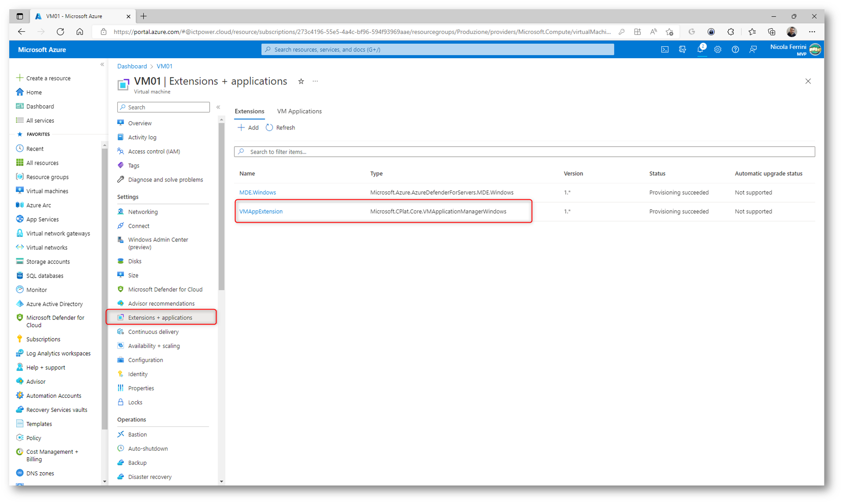Open Nicola Ferrini account menu
The height and width of the screenshot is (504, 843).
[x=796, y=49]
